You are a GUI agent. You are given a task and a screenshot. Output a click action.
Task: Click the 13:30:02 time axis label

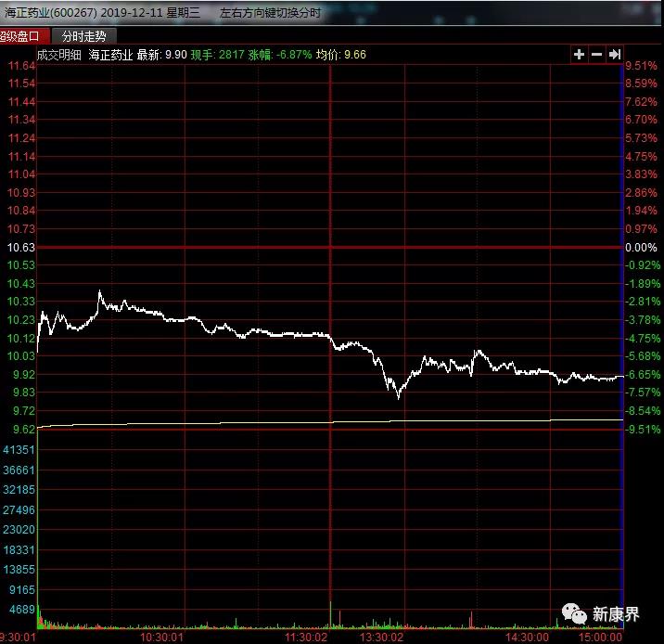[381, 637]
